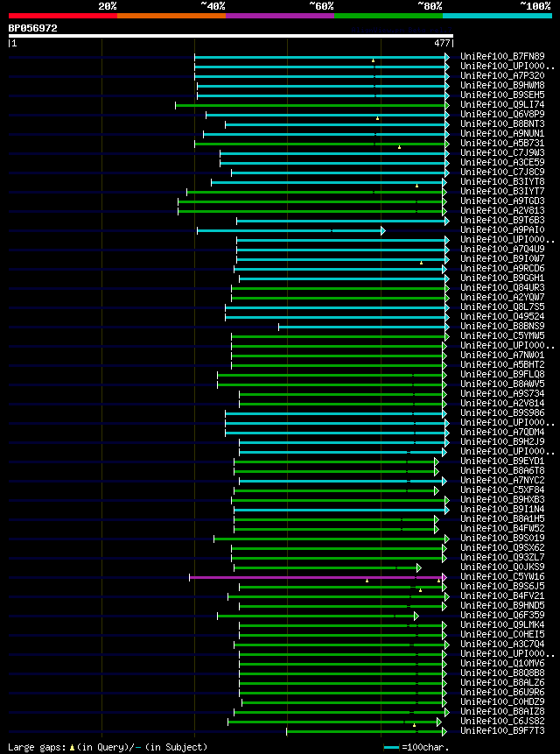Click the UniRef100_Q9LMK4 label
Image resolution: width=560 pixels, height=754 pixels.
tap(502, 624)
